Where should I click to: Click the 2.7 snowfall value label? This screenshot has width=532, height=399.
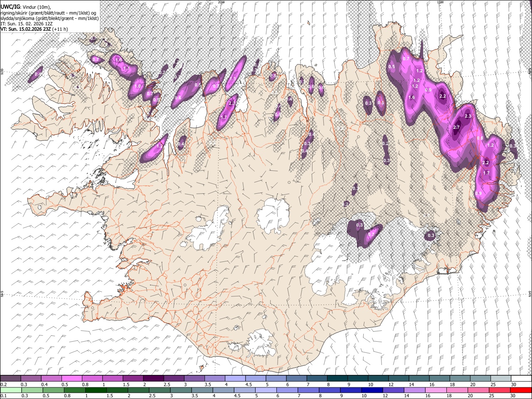click(456, 127)
